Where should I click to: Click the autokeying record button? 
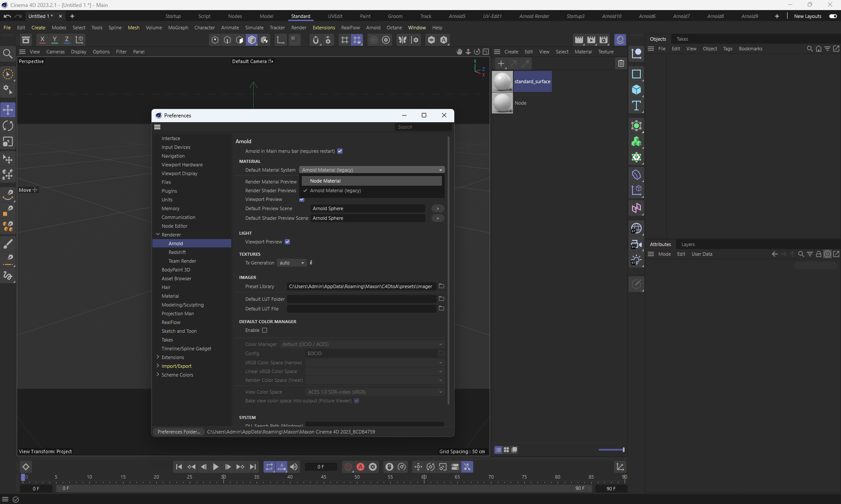coord(360,467)
